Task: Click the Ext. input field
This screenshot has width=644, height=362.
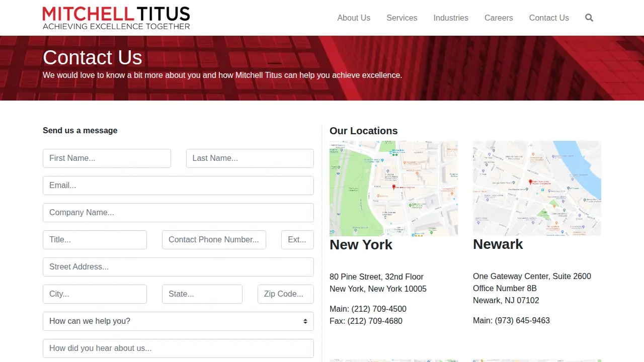Action: point(297,240)
